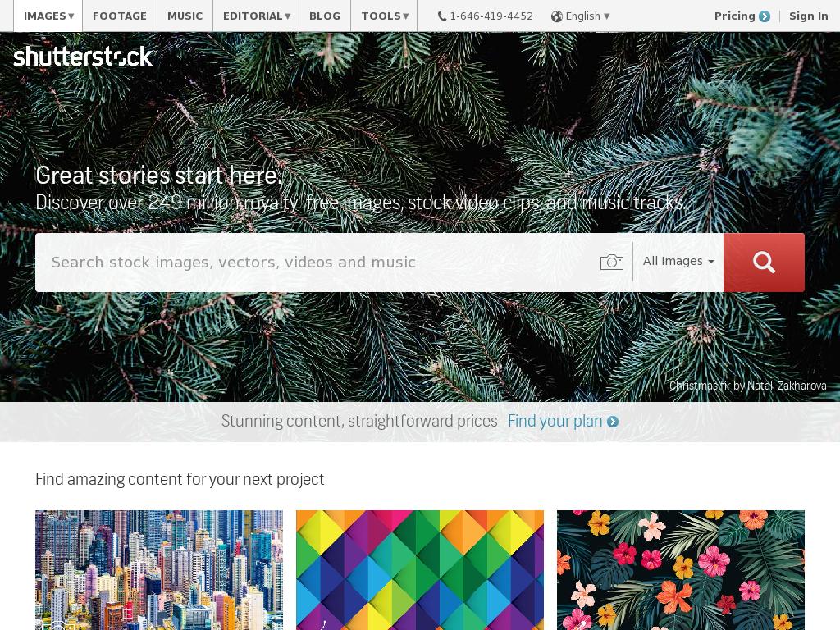Expand the All Images dropdown
This screenshot has height=630, width=840.
678,262
